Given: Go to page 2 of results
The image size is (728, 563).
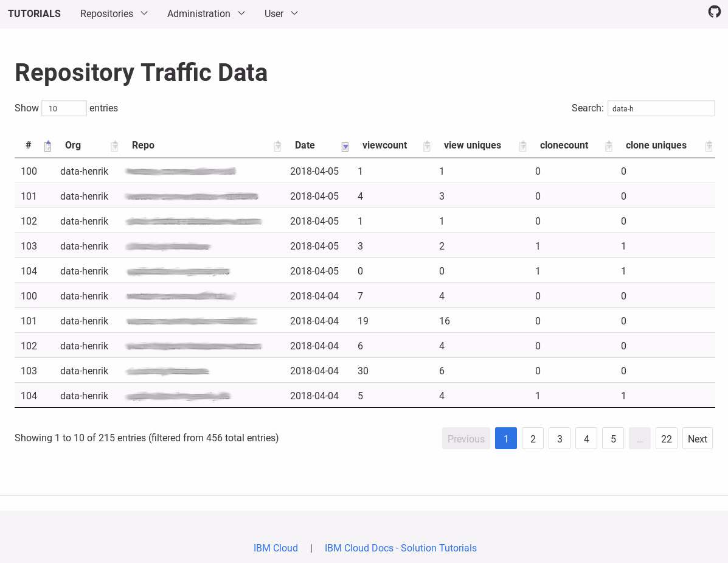Looking at the screenshot, I should pos(533,439).
